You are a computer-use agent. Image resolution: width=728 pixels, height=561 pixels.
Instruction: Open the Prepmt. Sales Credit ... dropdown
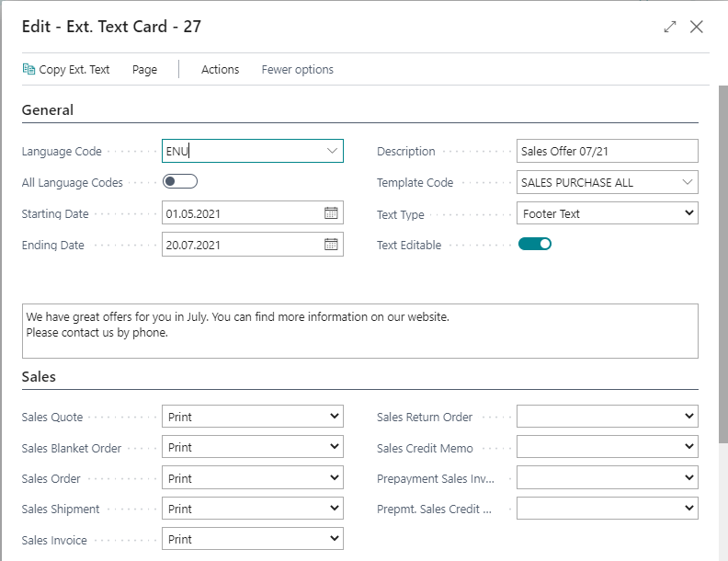coord(608,509)
